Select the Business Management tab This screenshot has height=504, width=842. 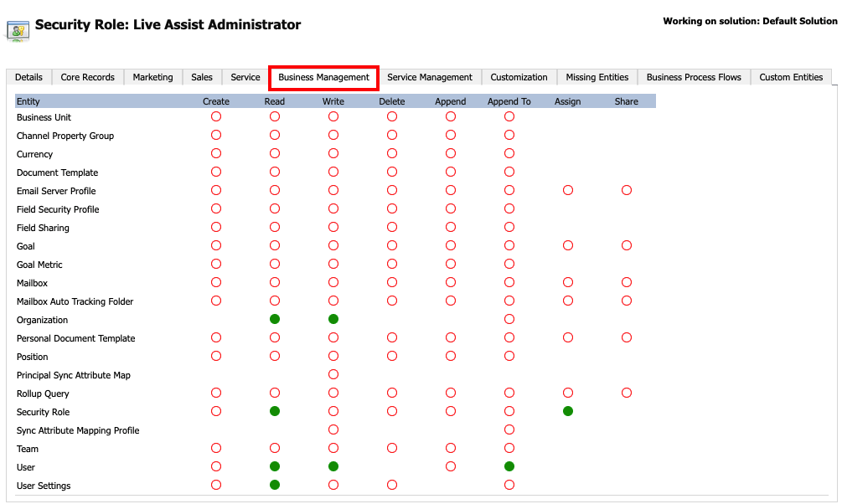coord(323,77)
